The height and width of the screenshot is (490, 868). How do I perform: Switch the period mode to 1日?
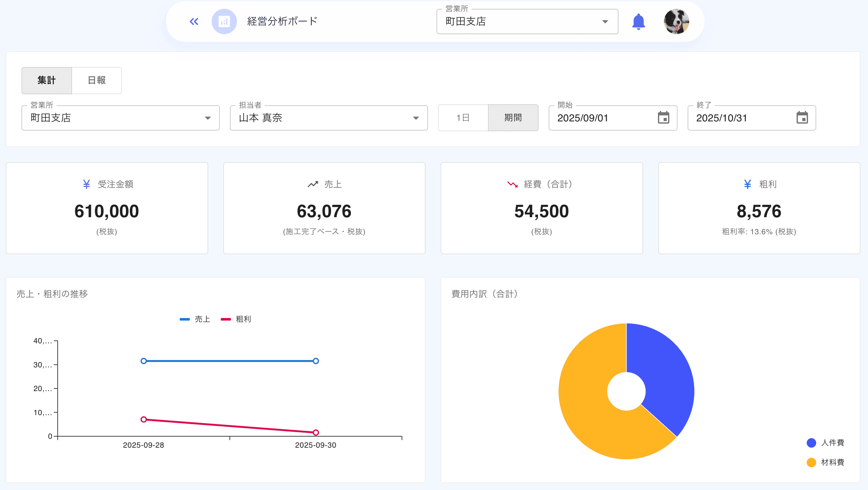click(x=463, y=118)
